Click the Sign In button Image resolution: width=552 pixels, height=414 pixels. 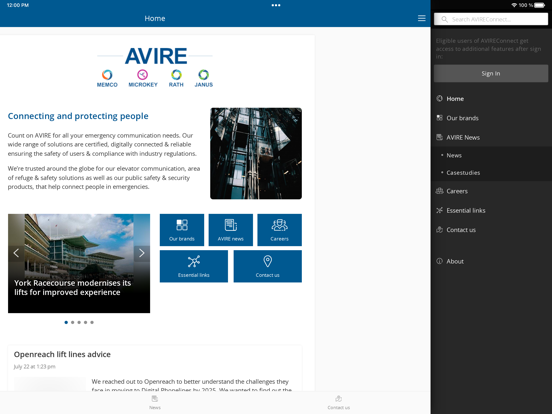491,73
